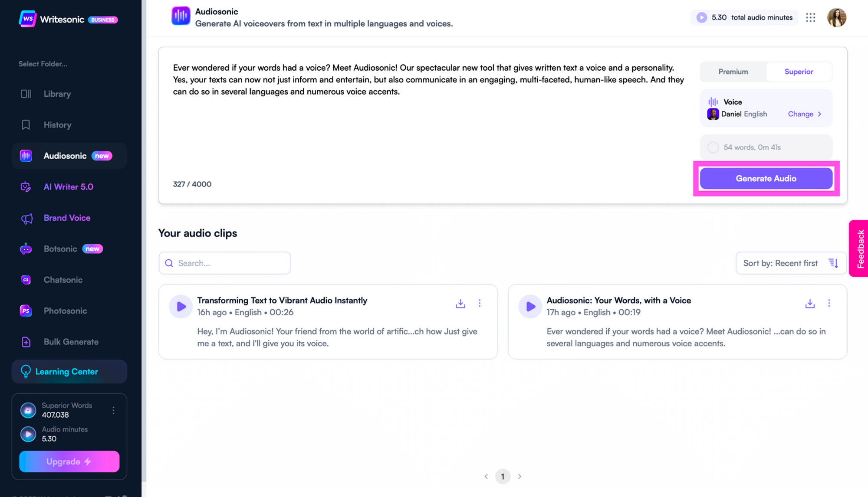Click the Chatsonic icon

pos(26,279)
